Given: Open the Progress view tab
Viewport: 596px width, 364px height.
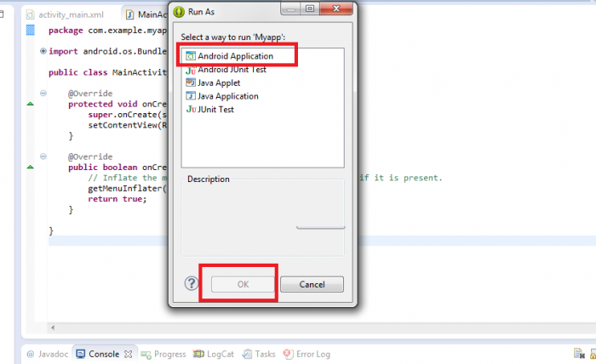Looking at the screenshot, I should click(x=163, y=354).
